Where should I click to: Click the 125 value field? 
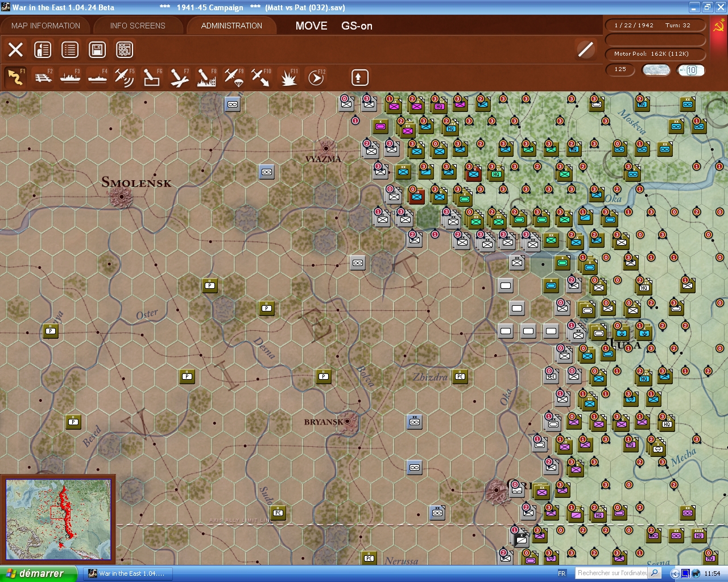click(621, 69)
